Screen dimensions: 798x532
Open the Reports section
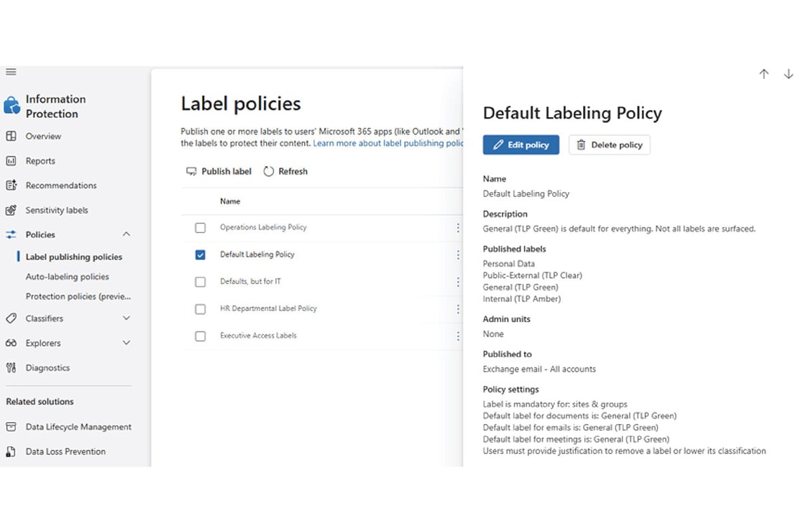point(40,160)
